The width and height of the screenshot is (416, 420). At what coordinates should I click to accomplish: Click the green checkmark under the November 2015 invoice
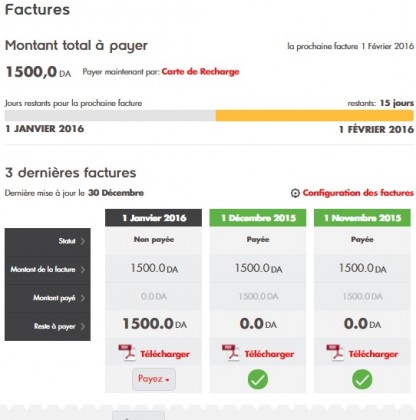point(362,379)
